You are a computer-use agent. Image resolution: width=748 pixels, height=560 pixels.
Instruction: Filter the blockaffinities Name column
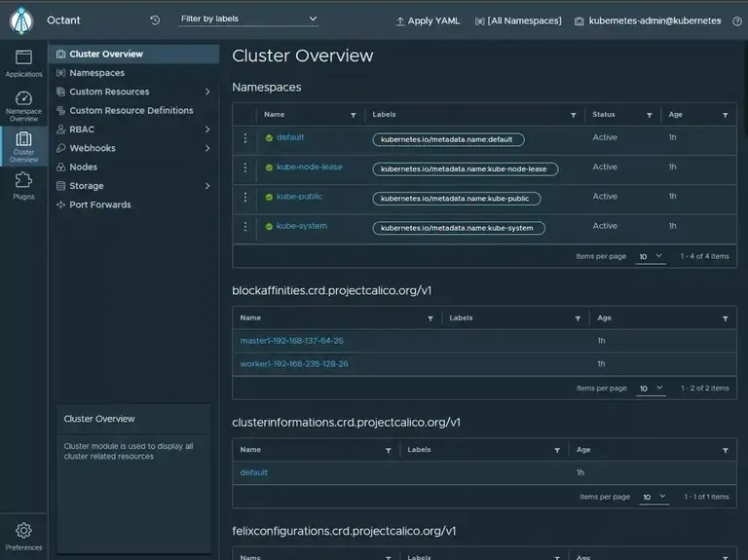[x=430, y=318]
